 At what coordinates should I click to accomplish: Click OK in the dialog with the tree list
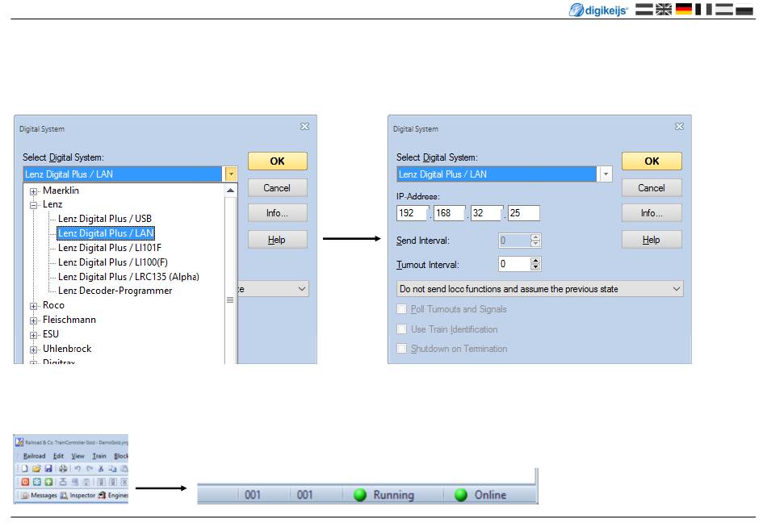pos(278,161)
